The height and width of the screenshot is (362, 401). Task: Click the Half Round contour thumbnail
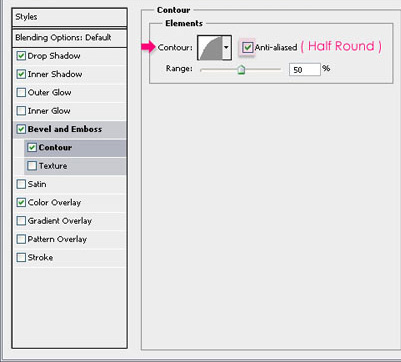210,47
